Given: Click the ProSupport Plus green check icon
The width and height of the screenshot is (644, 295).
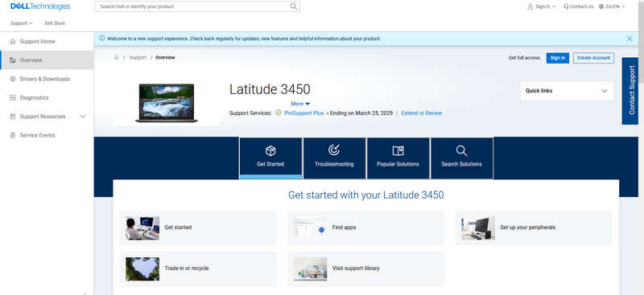Looking at the screenshot, I should coord(278,113).
